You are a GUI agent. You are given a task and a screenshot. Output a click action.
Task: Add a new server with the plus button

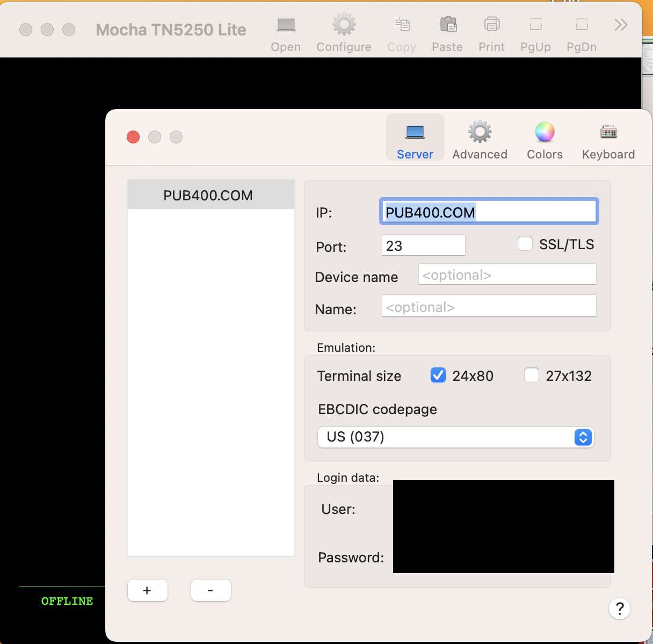click(x=147, y=590)
